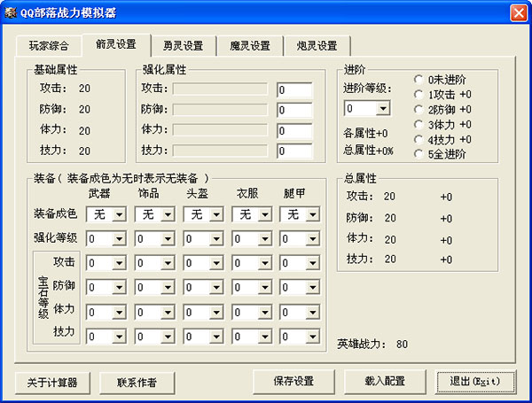Open the 进阶等级 dropdown

[x=367, y=108]
